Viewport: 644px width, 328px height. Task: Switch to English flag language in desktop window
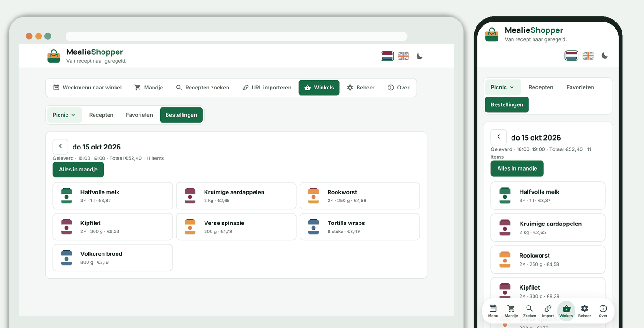coord(403,56)
